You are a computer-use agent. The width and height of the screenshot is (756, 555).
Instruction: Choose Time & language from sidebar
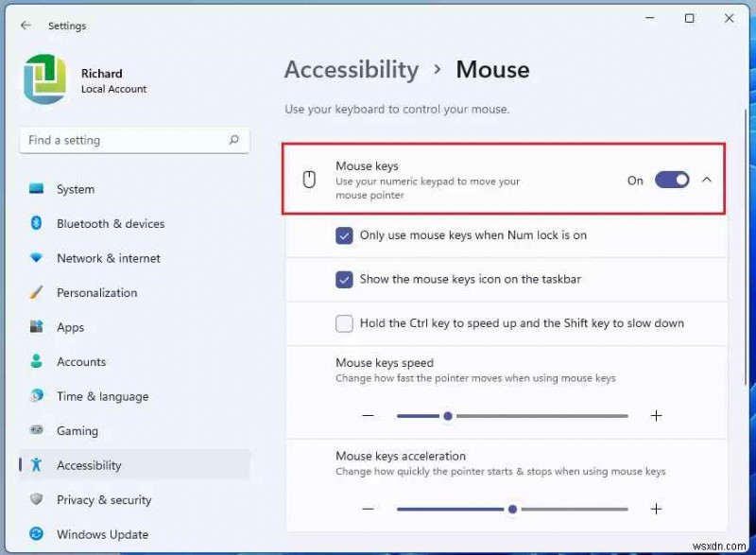pyautogui.click(x=37, y=396)
